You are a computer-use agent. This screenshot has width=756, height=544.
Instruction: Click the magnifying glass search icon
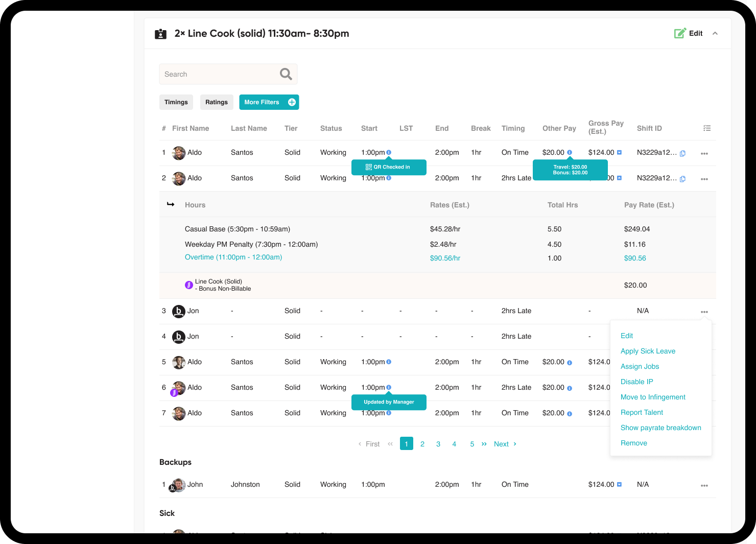(286, 74)
